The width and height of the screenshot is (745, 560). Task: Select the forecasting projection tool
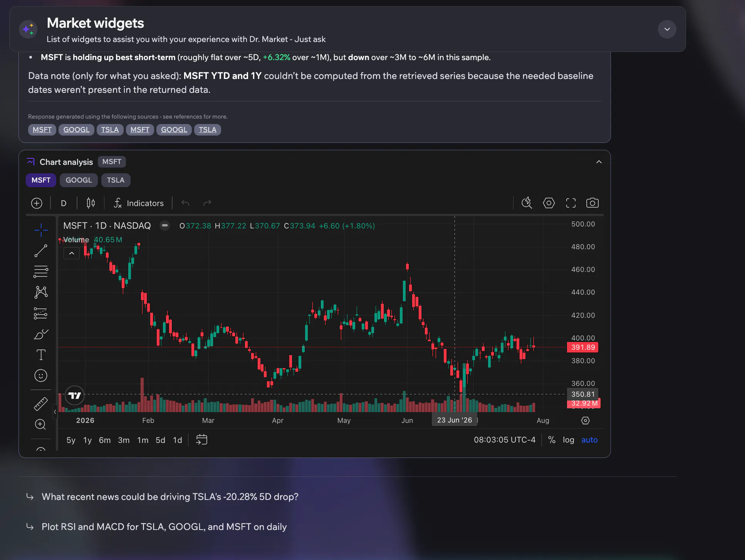point(41,313)
